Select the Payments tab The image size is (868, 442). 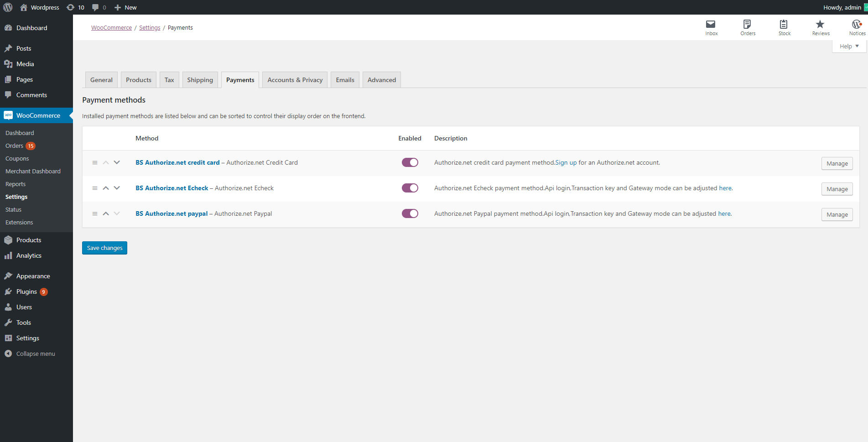(x=240, y=80)
